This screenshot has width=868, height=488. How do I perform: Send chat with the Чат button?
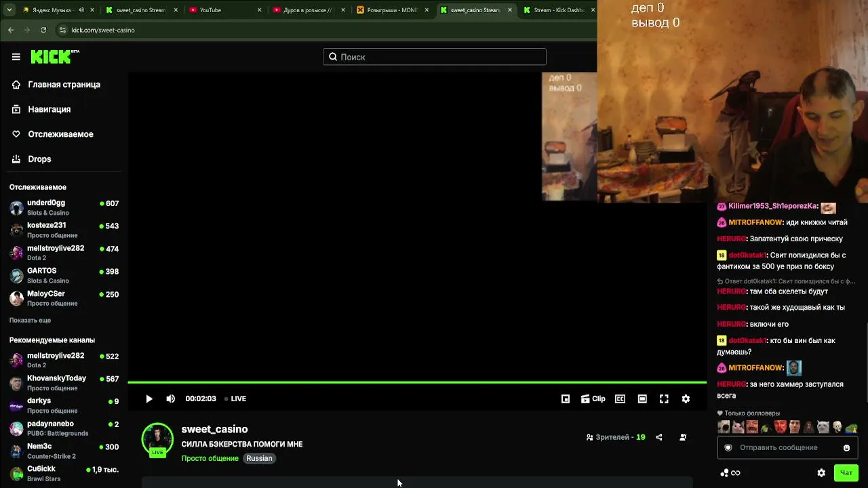846,473
